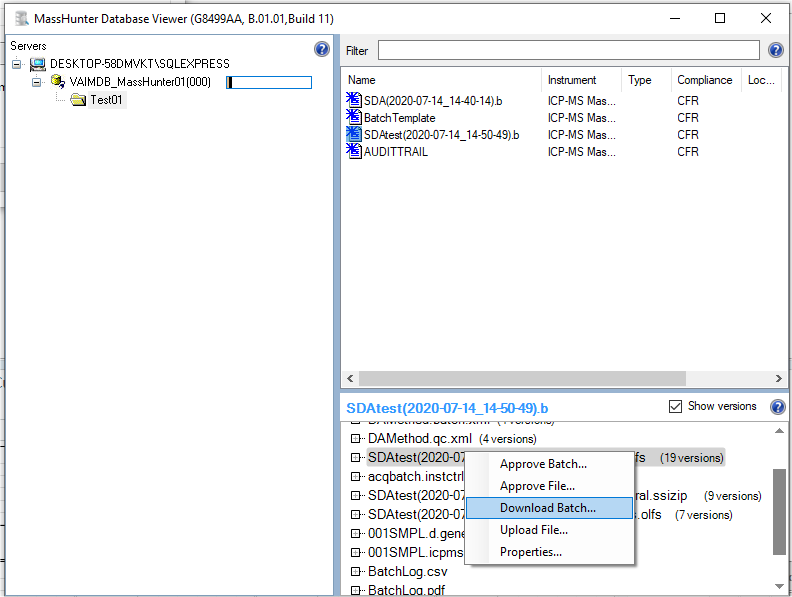
Task: Click the AUDITTRAIL file icon
Action: [354, 151]
